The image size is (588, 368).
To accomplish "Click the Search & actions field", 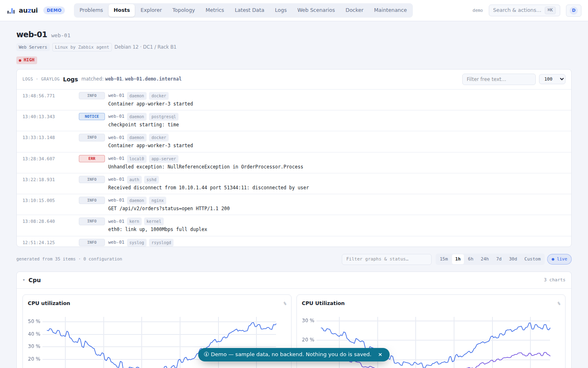I will click(x=524, y=10).
